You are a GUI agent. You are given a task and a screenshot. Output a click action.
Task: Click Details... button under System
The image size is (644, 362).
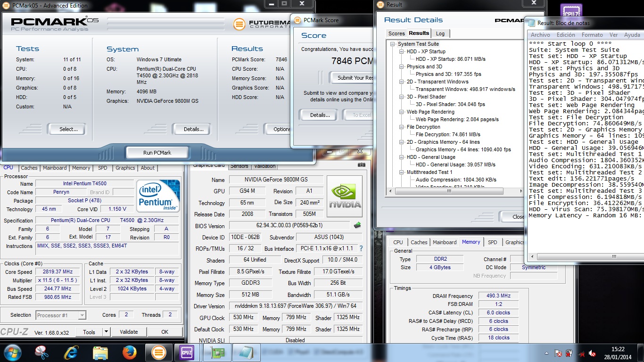(x=193, y=129)
